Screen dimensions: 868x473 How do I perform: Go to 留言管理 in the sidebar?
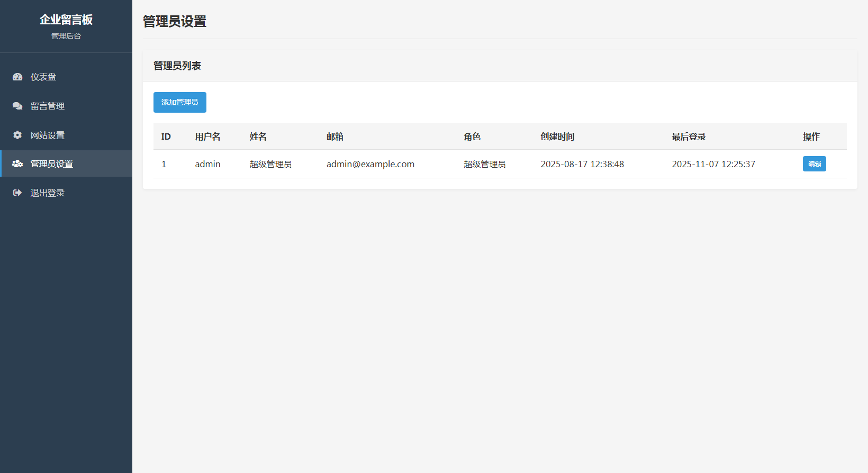[x=48, y=106]
